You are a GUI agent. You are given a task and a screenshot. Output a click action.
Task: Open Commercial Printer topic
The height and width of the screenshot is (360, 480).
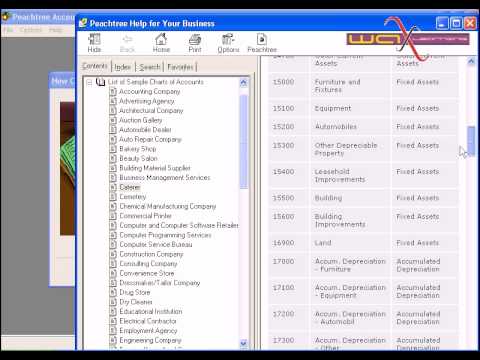click(145, 216)
